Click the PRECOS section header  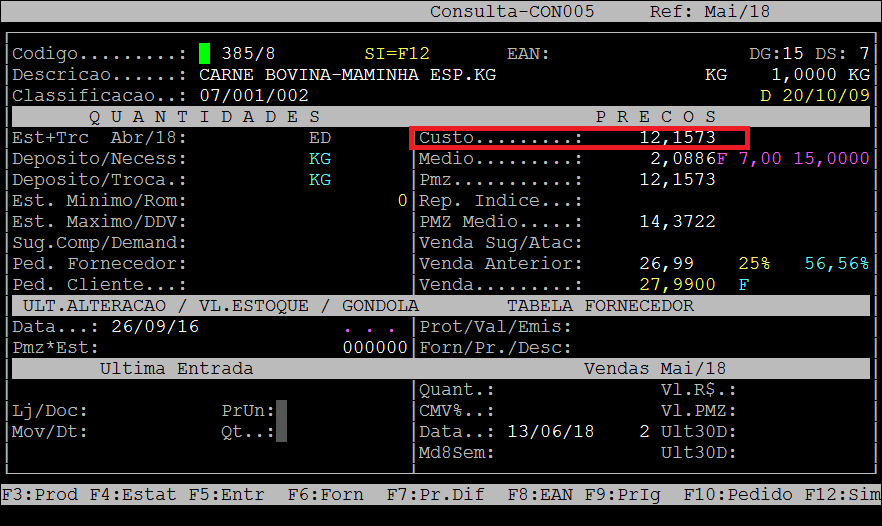(656, 117)
